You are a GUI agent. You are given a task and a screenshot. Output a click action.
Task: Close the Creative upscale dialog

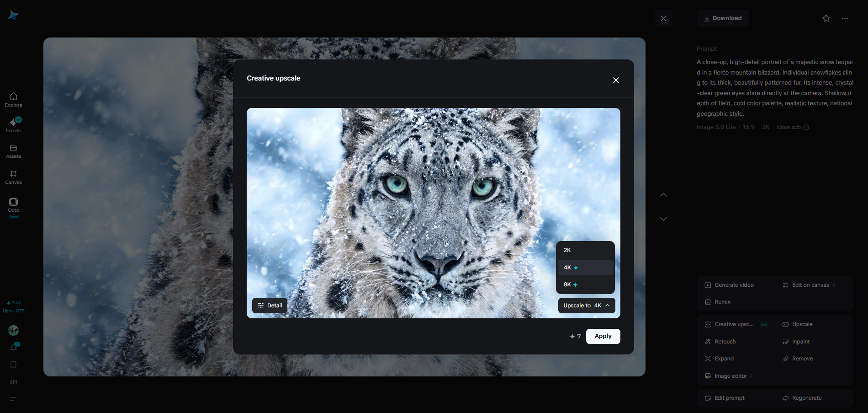(616, 80)
